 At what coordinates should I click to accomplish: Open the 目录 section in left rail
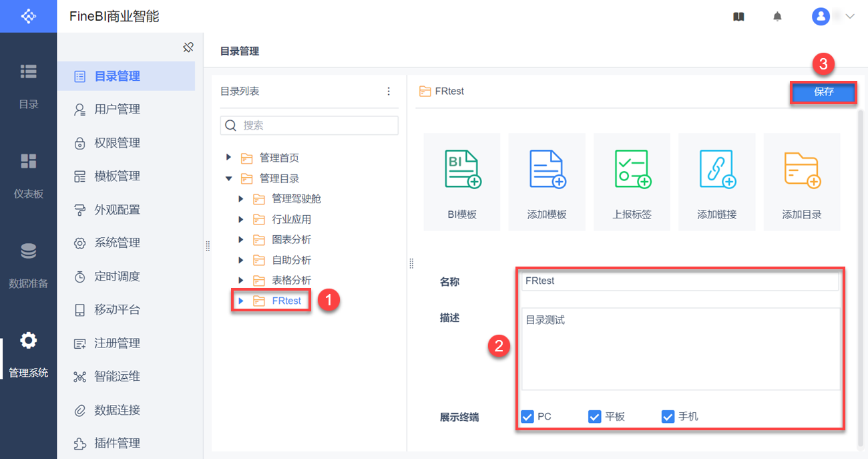29,86
